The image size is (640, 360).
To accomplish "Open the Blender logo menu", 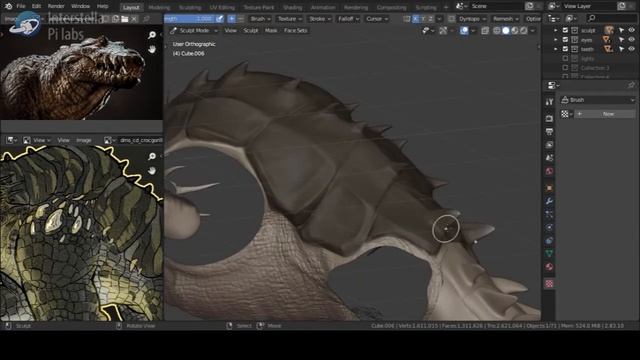I will tap(8, 7).
